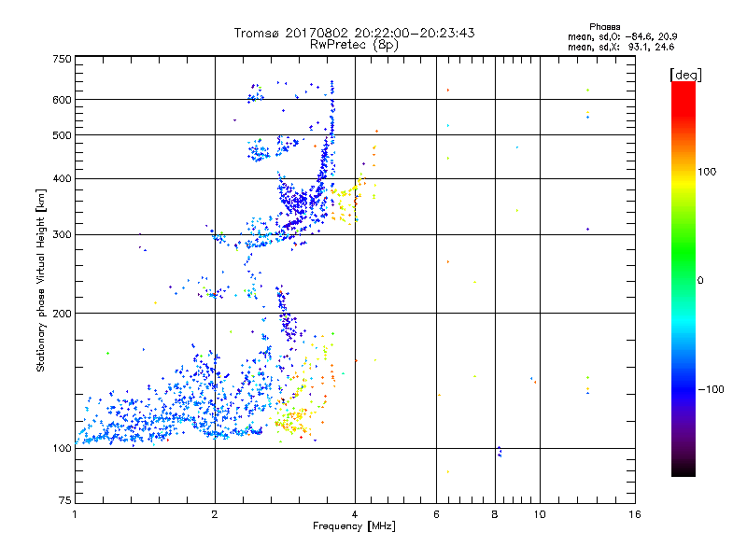Click the 'RwPretec (8p)' subtitle
Image resolution: width=747 pixels, height=560 pixels.
tap(354, 45)
